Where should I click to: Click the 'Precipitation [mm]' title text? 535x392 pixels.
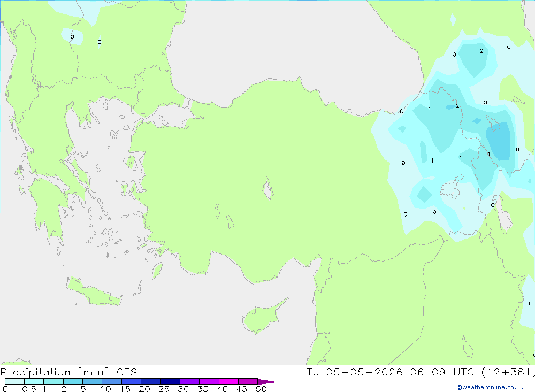pos(55,372)
